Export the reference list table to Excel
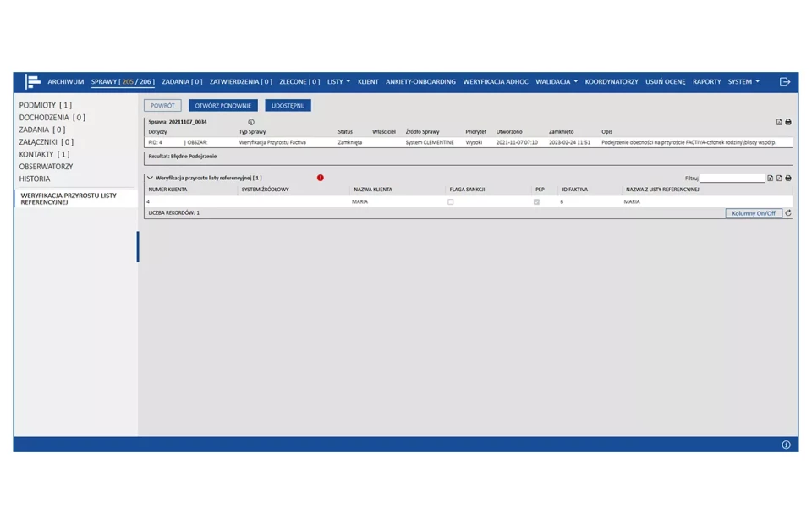 coord(771,179)
